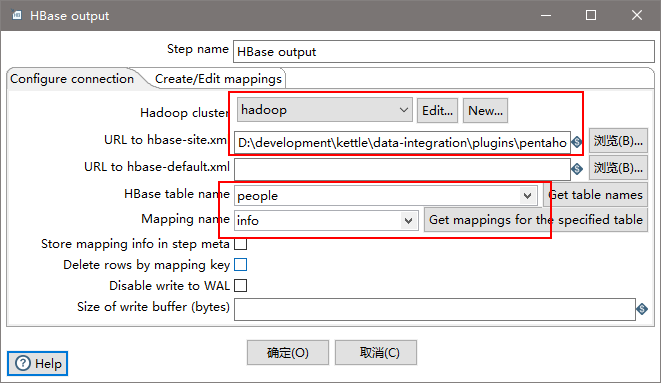This screenshot has height=383, width=661.
Task: Click Edit... button for Hadoop cluster
Action: tap(437, 111)
